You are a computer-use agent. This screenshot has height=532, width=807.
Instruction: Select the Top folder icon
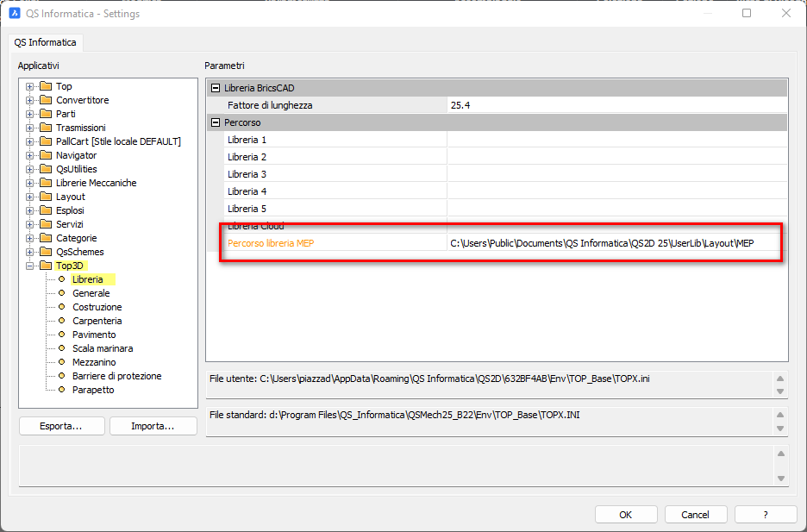[x=46, y=86]
